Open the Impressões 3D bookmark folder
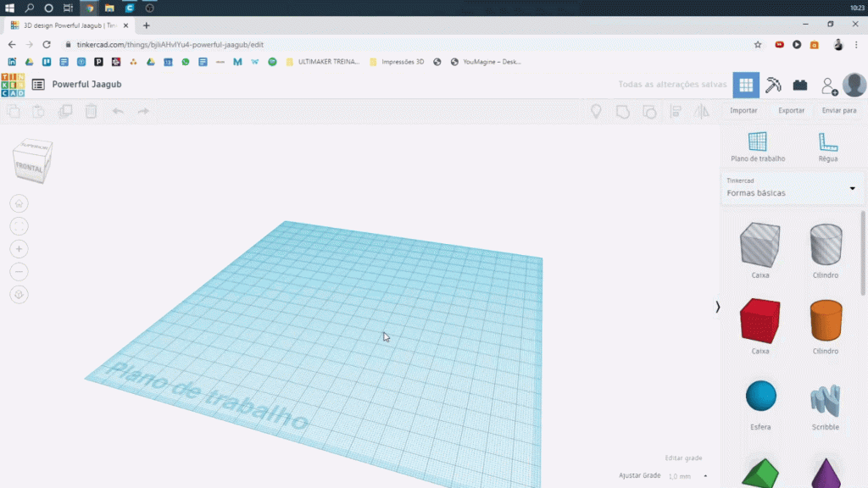868x488 pixels. 397,62
